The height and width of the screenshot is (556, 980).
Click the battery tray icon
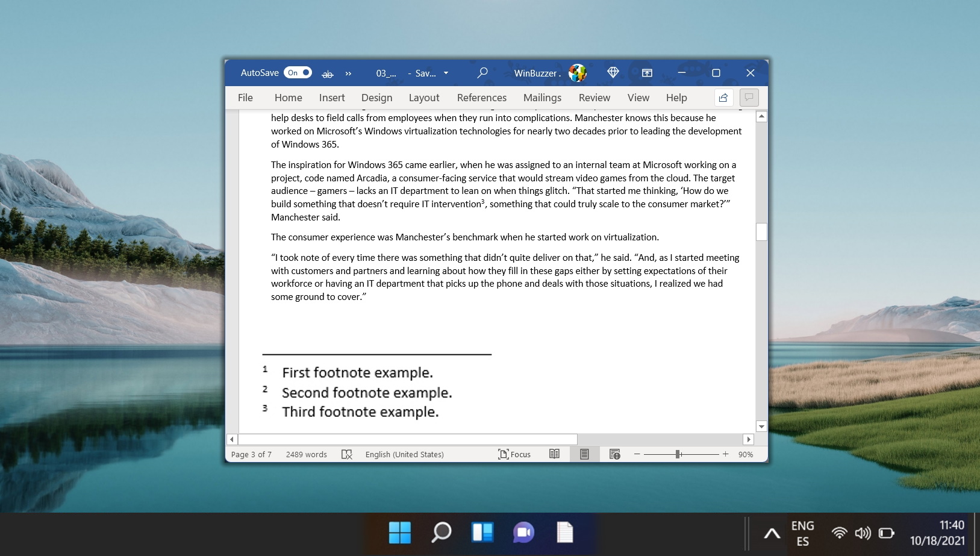(x=886, y=533)
